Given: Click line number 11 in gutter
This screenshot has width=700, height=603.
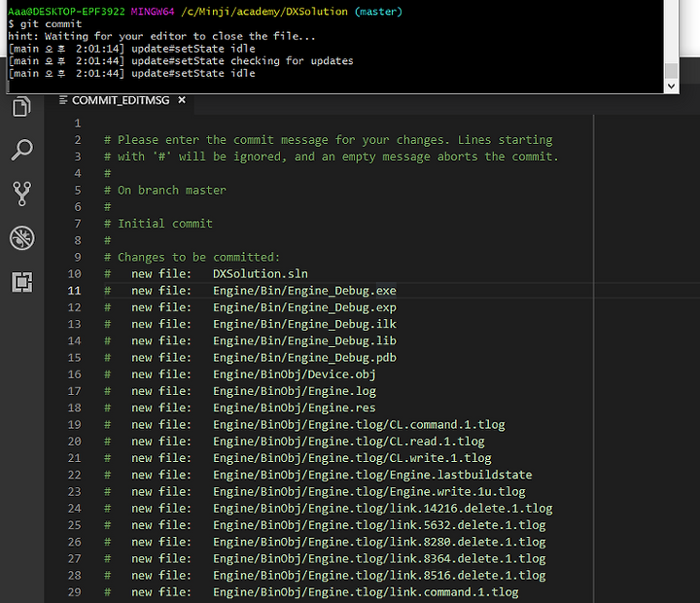Looking at the screenshot, I should [x=74, y=291].
